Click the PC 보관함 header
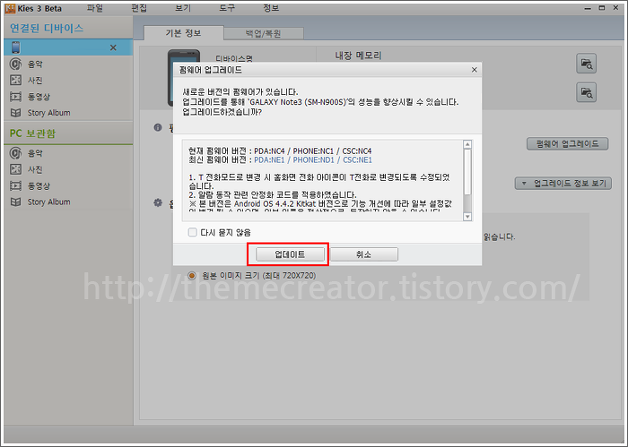The width and height of the screenshot is (628, 447). [x=32, y=133]
